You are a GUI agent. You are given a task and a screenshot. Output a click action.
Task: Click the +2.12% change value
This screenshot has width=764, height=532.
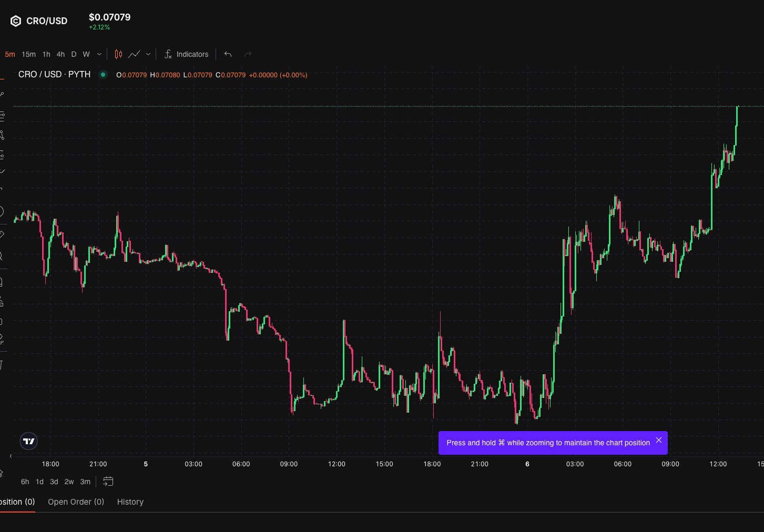coord(99,27)
